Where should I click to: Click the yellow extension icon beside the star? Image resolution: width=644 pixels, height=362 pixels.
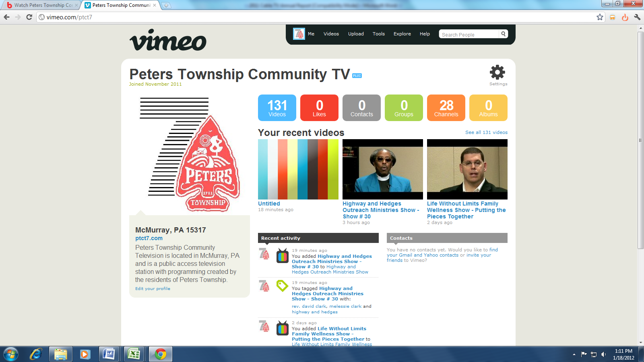click(612, 17)
